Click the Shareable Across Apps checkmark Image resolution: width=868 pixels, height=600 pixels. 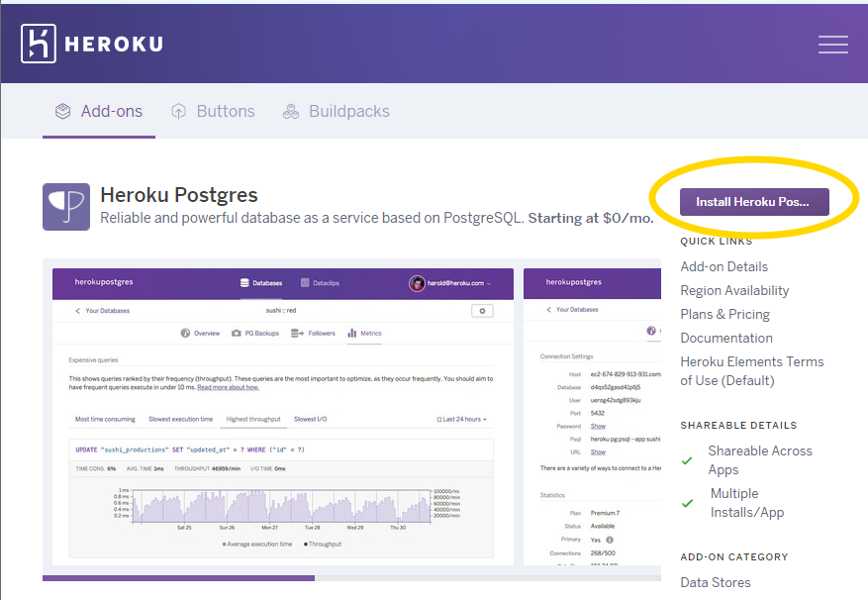click(687, 460)
